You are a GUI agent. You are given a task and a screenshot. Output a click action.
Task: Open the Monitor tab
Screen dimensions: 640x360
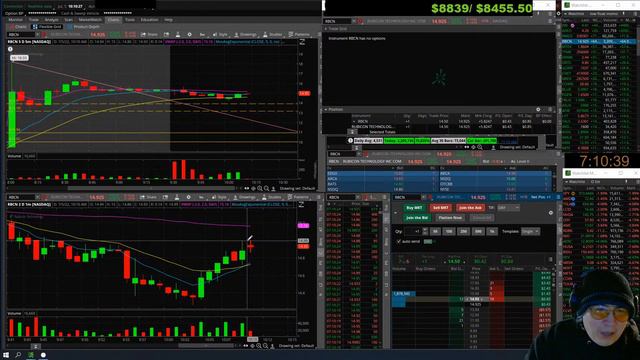pos(16,20)
